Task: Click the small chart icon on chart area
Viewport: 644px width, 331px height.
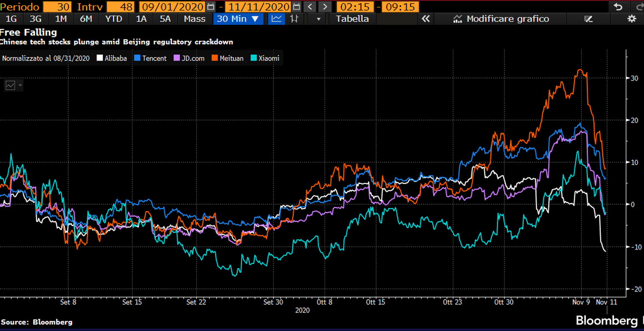Action: 10,85
